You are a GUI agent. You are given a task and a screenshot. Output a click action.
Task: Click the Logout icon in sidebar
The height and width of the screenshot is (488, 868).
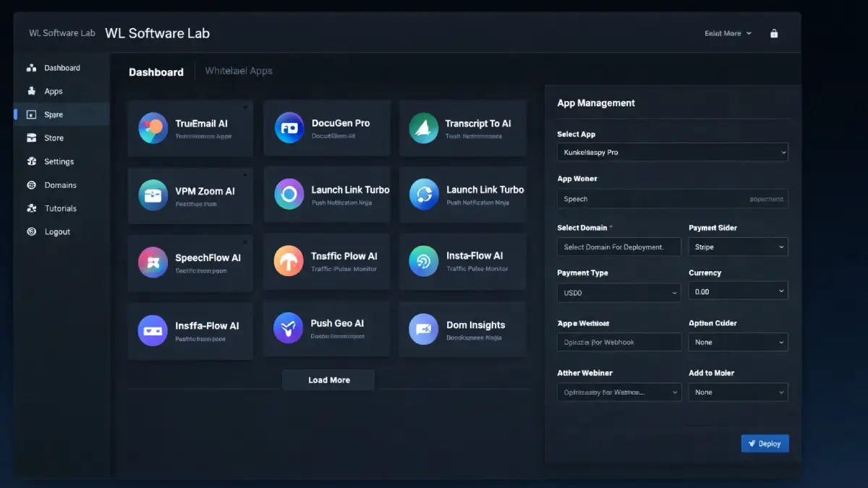pos(31,231)
